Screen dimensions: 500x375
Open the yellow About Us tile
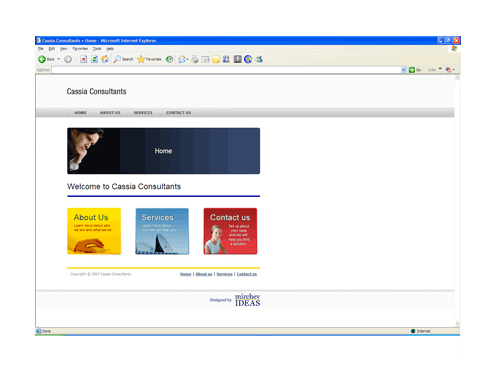[94, 231]
